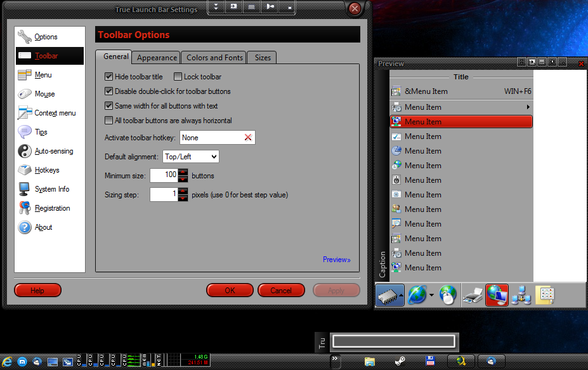The image size is (588, 370).
Task: Check All toolbar buttons are always horizontal
Action: tap(108, 121)
